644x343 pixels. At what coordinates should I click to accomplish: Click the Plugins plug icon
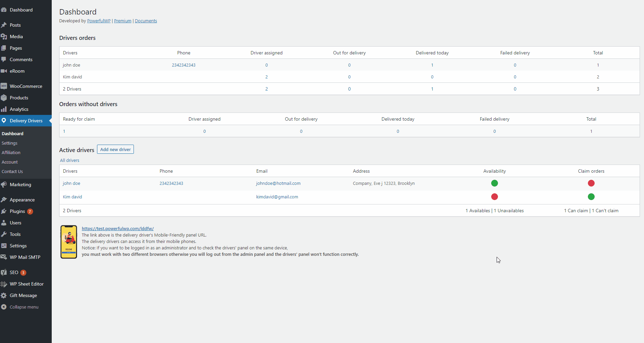coord(4,211)
